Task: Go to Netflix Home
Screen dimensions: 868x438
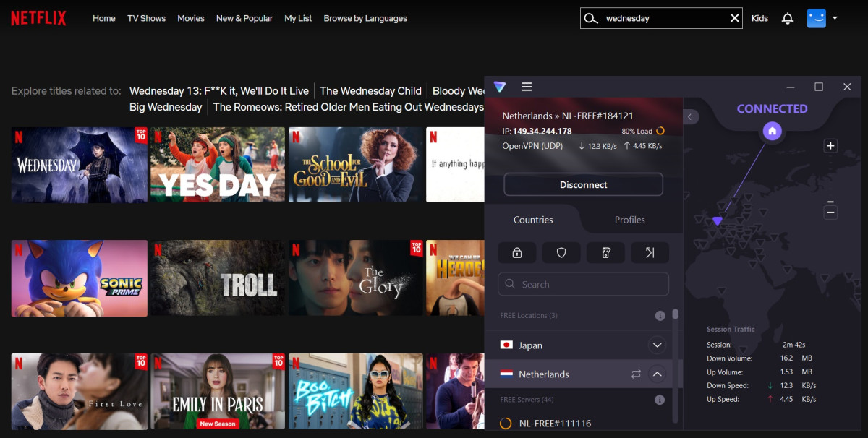Action: point(104,18)
